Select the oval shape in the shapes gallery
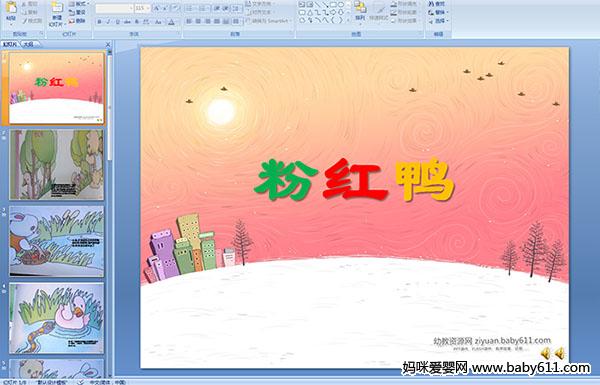600x385 pixels. tap(340, 5)
